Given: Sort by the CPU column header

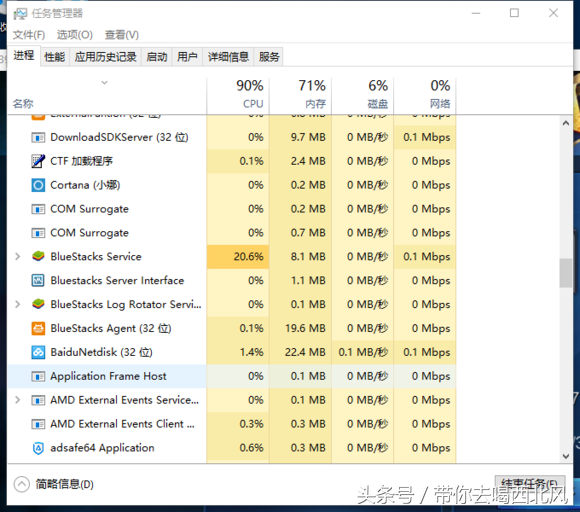Looking at the screenshot, I should [238, 95].
